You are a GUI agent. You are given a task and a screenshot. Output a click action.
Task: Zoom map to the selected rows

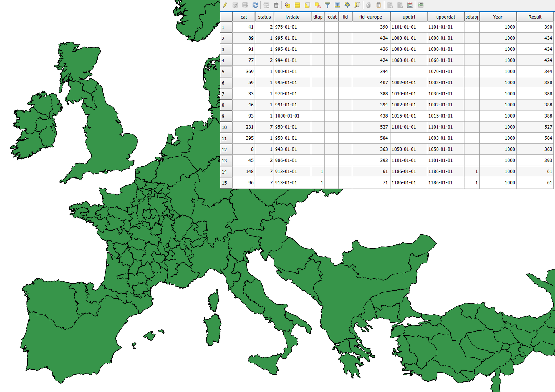pyautogui.click(x=357, y=5)
